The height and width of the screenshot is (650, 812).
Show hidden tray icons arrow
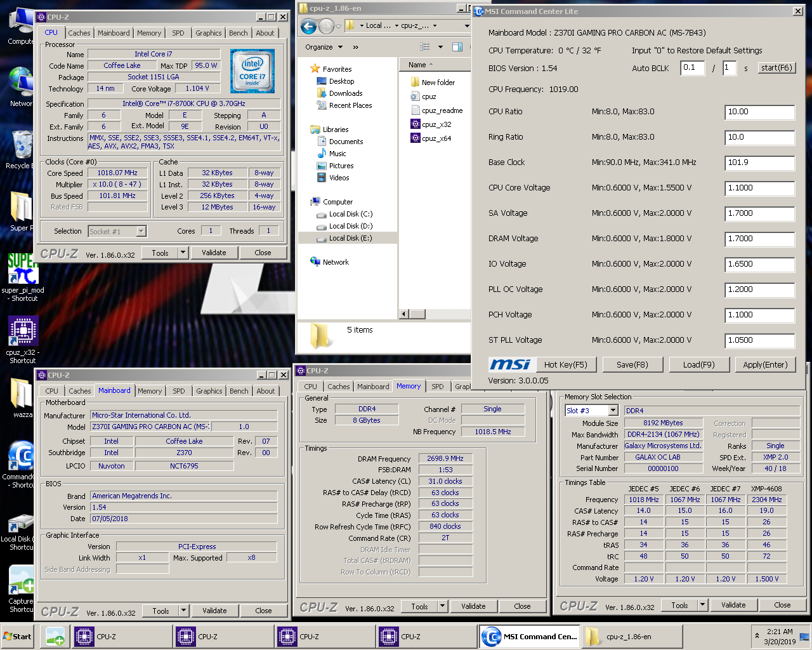click(x=757, y=636)
